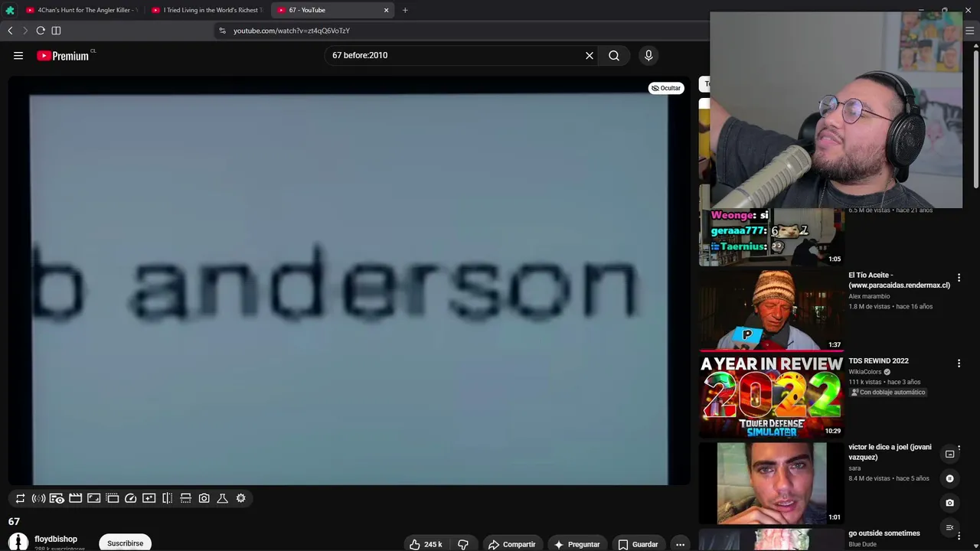Click the Preguntar button
Image resolution: width=980 pixels, height=551 pixels.
(577, 544)
